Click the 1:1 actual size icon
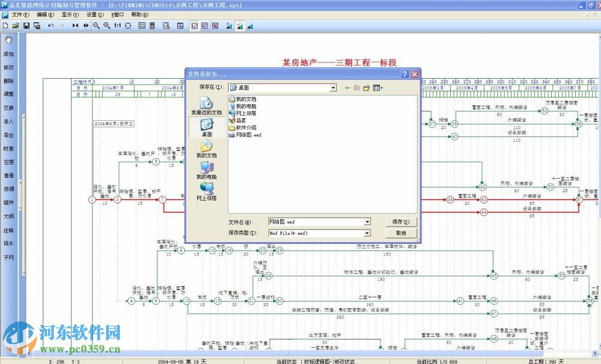This screenshot has height=364, width=601. 118,26
